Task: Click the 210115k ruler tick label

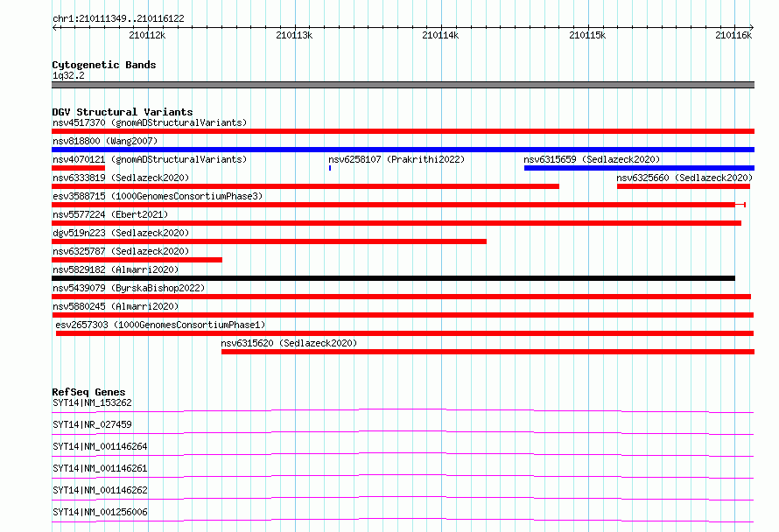Action: 587,35
